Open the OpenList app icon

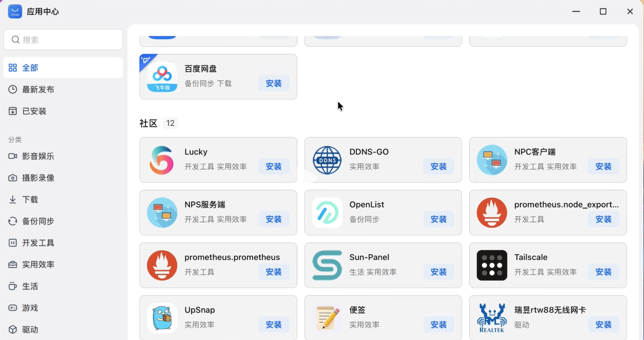tap(327, 212)
